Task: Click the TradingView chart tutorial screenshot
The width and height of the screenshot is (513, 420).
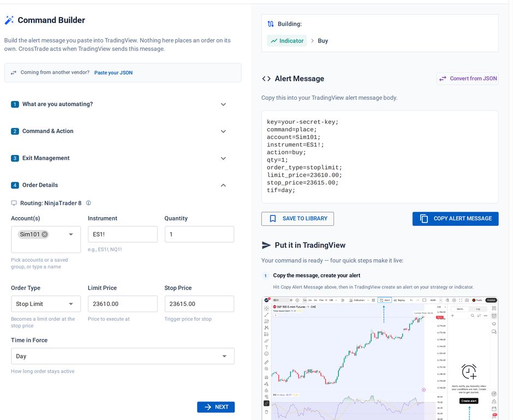Action: [x=380, y=358]
